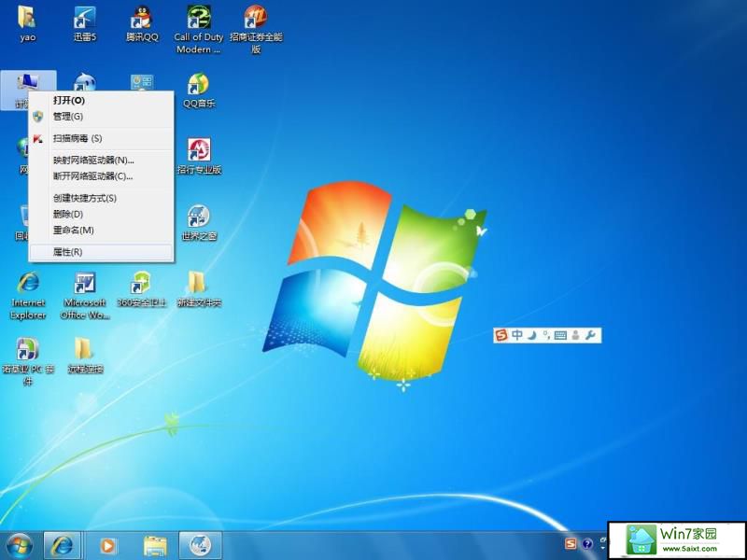Switch to the globe browser taskbar button
Image resolution: width=747 pixels, height=560 pixels.
click(200, 546)
